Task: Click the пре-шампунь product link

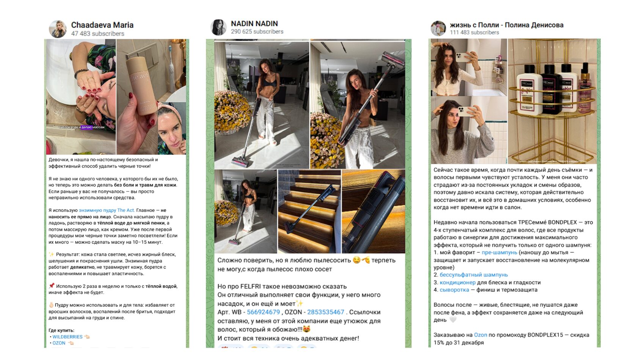Action: coord(499,253)
